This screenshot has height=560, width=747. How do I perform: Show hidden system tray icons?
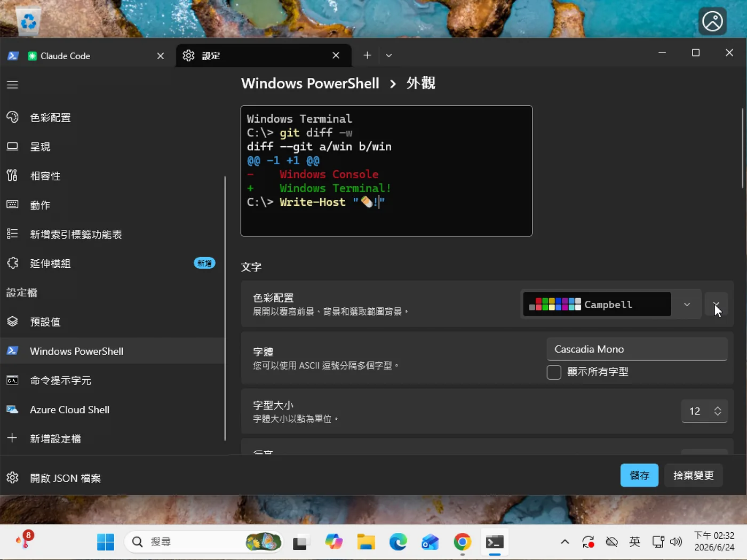[x=565, y=542]
